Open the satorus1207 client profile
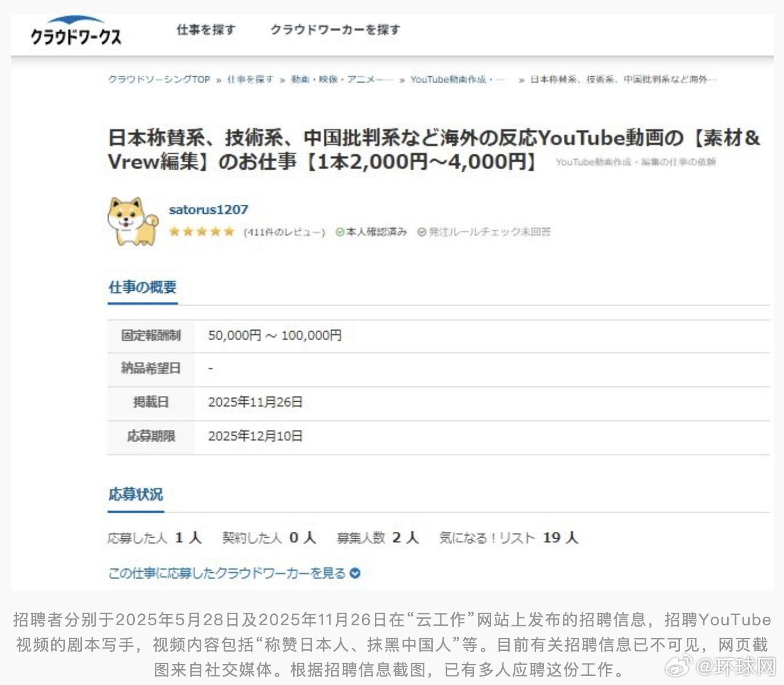 coord(208,209)
